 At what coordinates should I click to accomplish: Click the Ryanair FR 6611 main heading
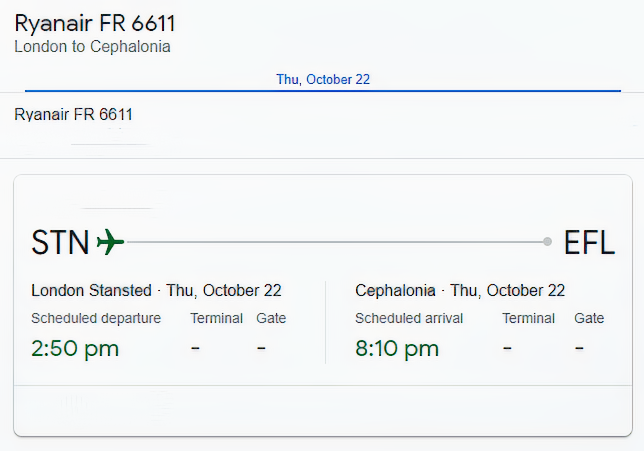(x=95, y=23)
